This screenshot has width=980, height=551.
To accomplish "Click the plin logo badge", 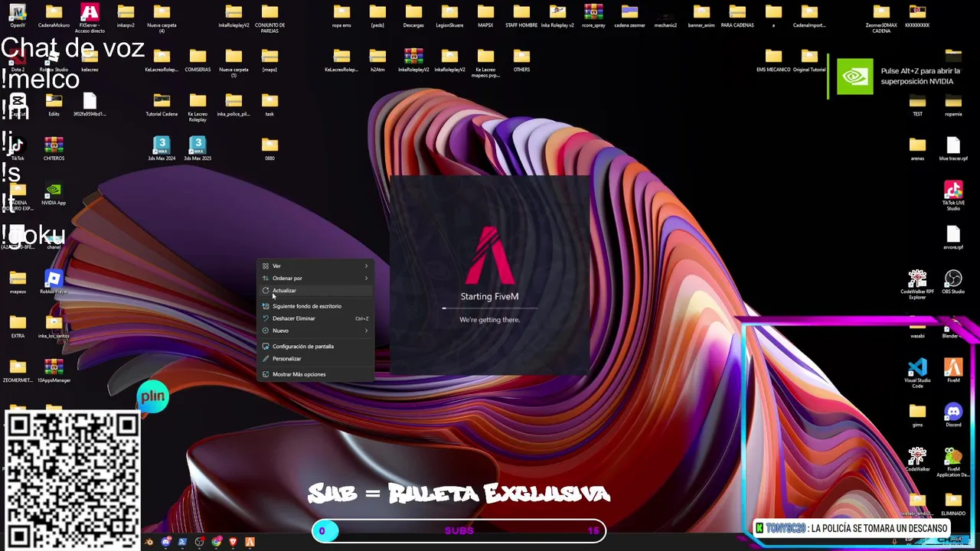I will coord(152,396).
